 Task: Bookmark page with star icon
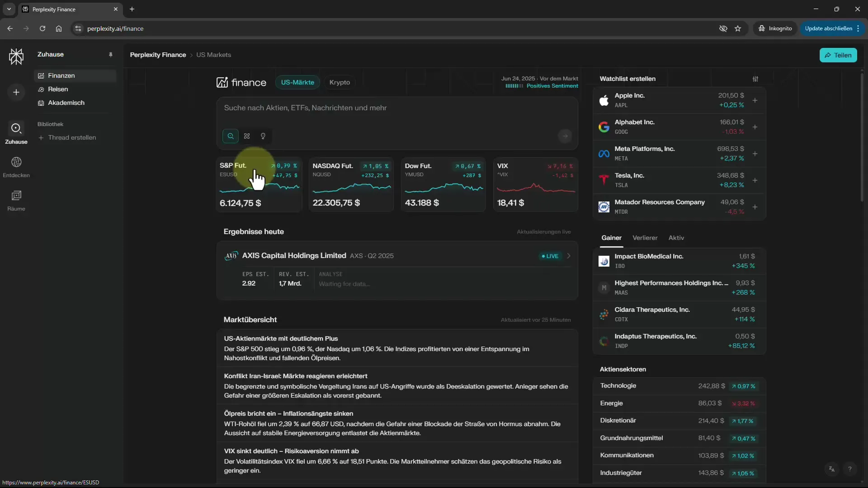(738, 28)
